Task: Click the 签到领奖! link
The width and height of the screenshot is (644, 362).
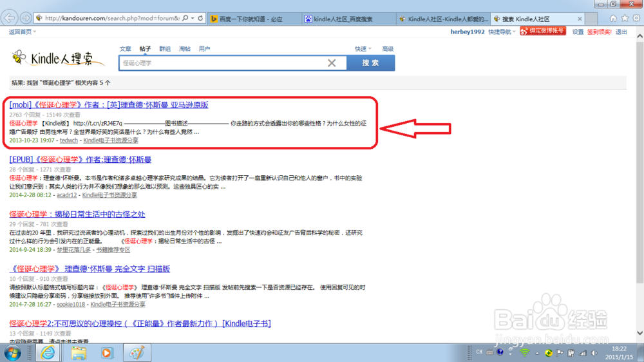Action: (x=599, y=32)
